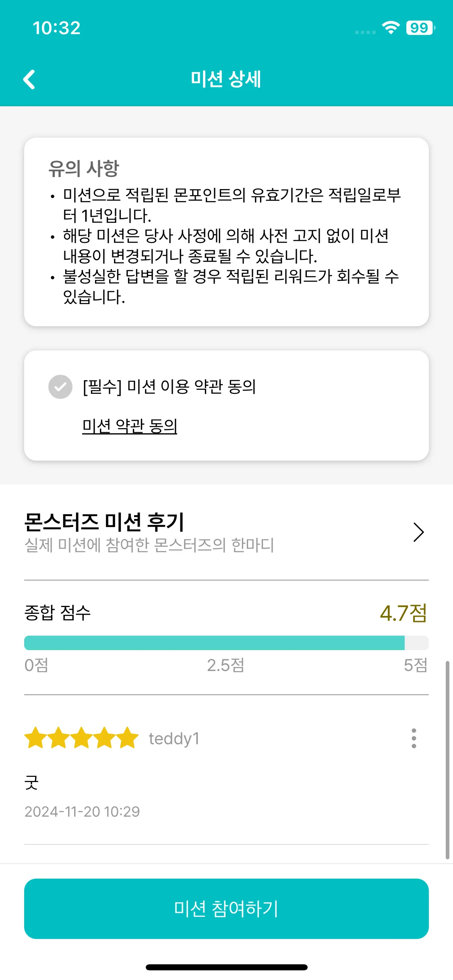Tap the first star of teddy1's rating
Viewport: 453px width, 980px height.
click(x=36, y=737)
